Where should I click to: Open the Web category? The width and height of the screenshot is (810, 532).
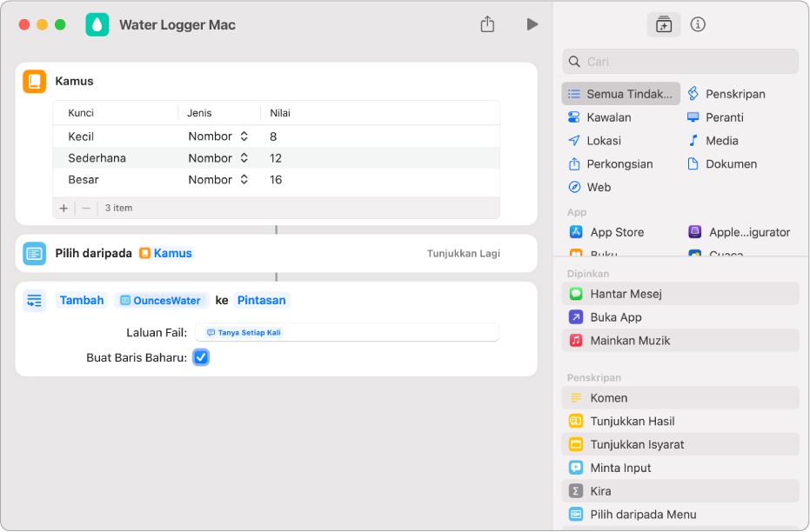pyautogui.click(x=589, y=187)
